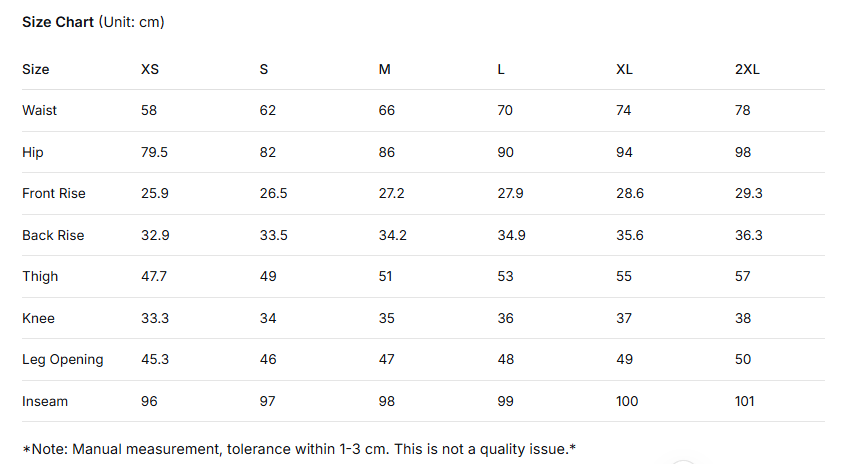The image size is (844, 464).
Task: Select the XS size column header
Action: pos(150,69)
